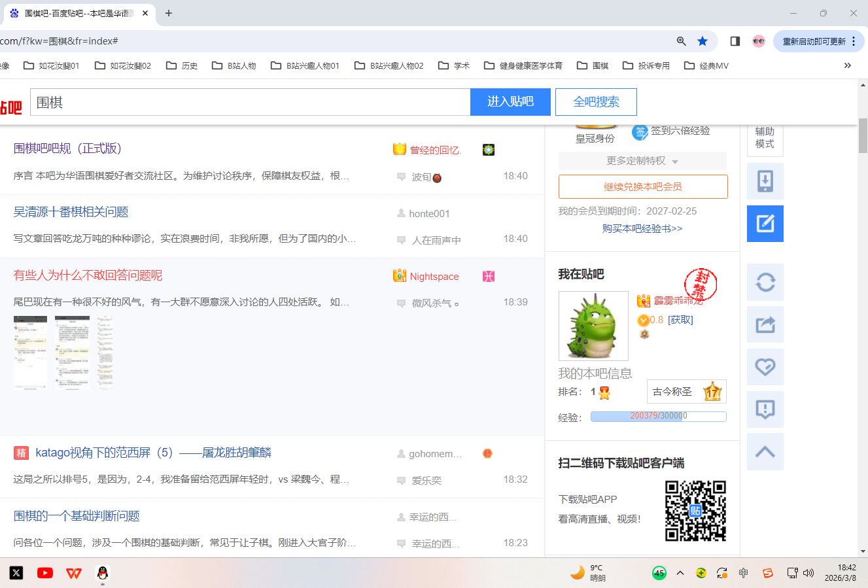Toggle the bookmark star in address bar
The image size is (868, 588).
pyautogui.click(x=703, y=41)
